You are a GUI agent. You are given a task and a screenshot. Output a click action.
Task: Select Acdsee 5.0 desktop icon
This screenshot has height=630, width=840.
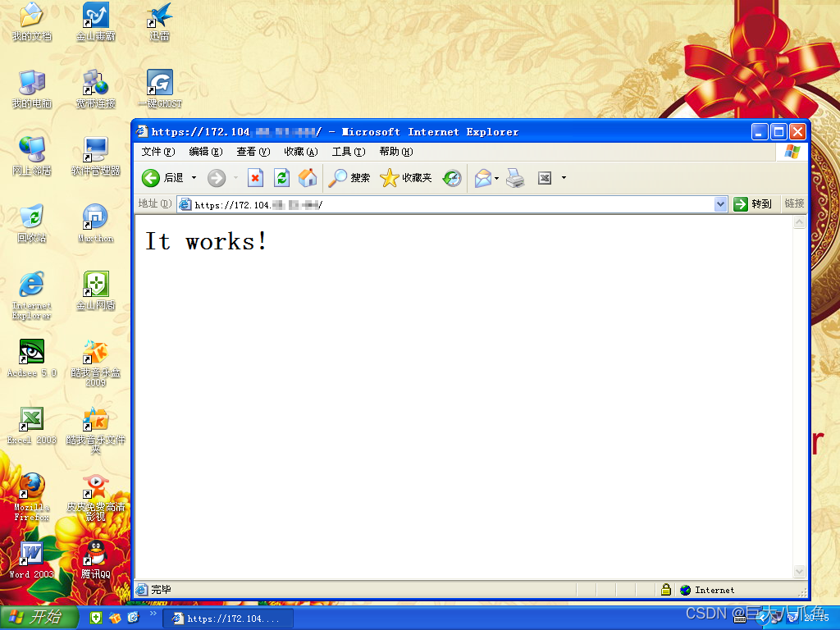point(32,359)
